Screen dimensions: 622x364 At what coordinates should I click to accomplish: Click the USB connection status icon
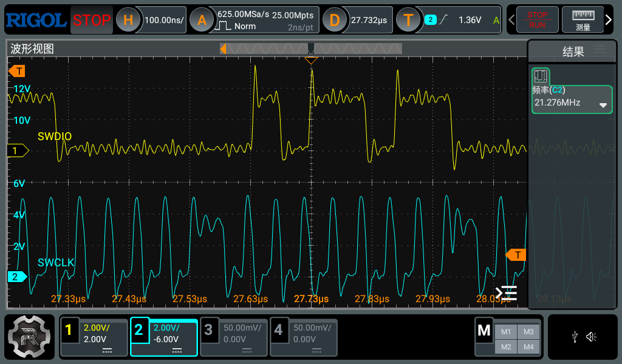click(x=575, y=337)
